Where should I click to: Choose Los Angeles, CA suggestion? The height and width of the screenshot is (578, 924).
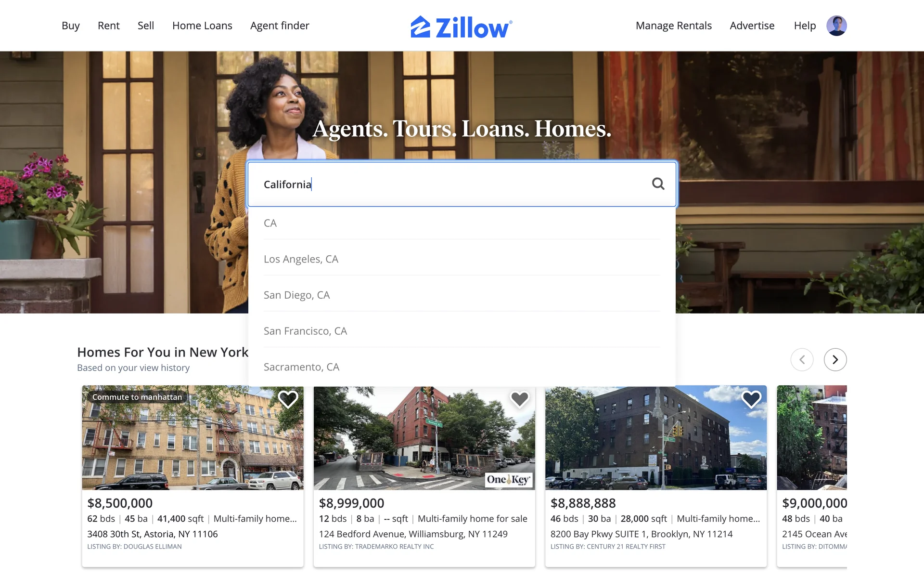pos(462,259)
